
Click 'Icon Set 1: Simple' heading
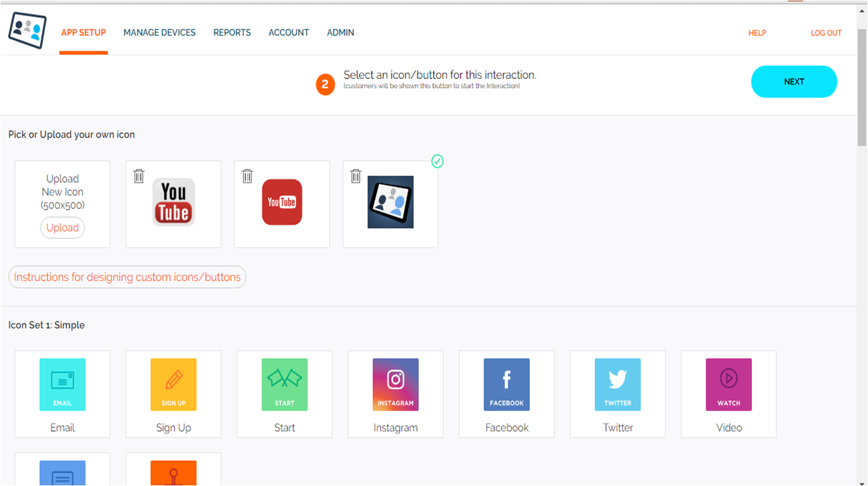point(46,325)
